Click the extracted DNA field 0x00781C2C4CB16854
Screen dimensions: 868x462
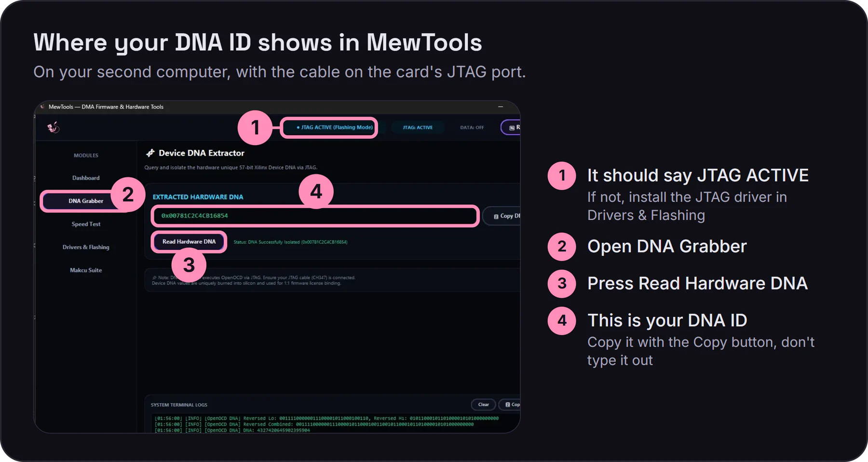click(315, 216)
